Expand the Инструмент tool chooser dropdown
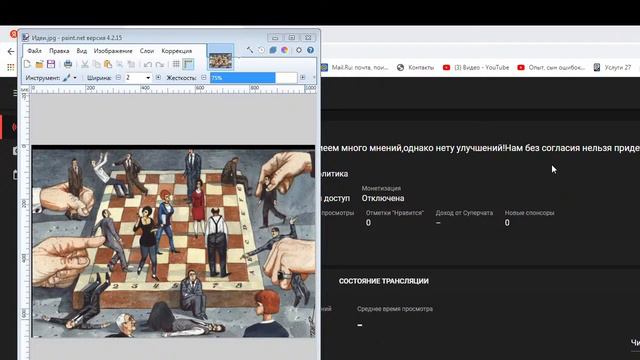This screenshot has height=360, width=640. (x=75, y=78)
